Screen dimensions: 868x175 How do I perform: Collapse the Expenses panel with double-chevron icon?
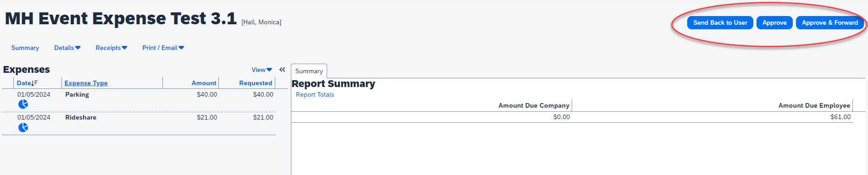(x=282, y=70)
